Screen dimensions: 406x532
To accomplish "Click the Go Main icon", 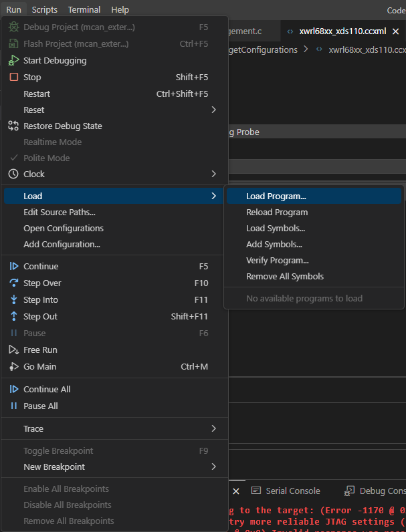I will [13, 366].
